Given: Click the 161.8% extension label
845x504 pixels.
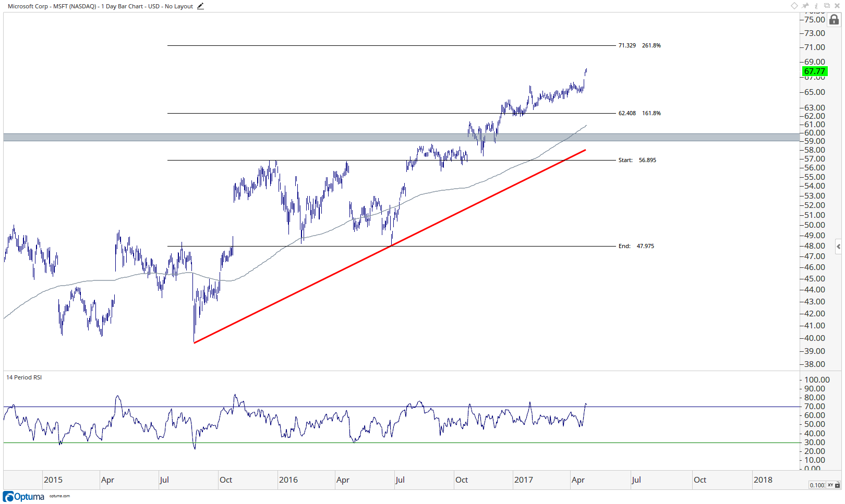Looking at the screenshot, I should 651,113.
